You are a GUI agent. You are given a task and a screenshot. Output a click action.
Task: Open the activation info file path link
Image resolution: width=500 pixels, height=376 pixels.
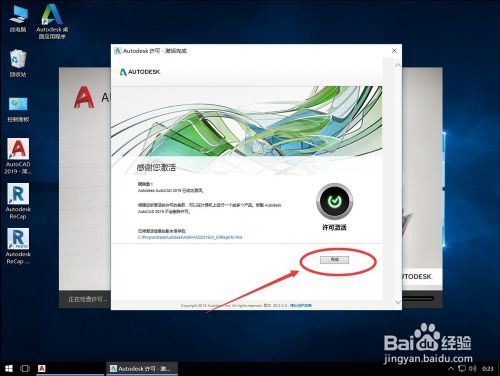[190, 237]
